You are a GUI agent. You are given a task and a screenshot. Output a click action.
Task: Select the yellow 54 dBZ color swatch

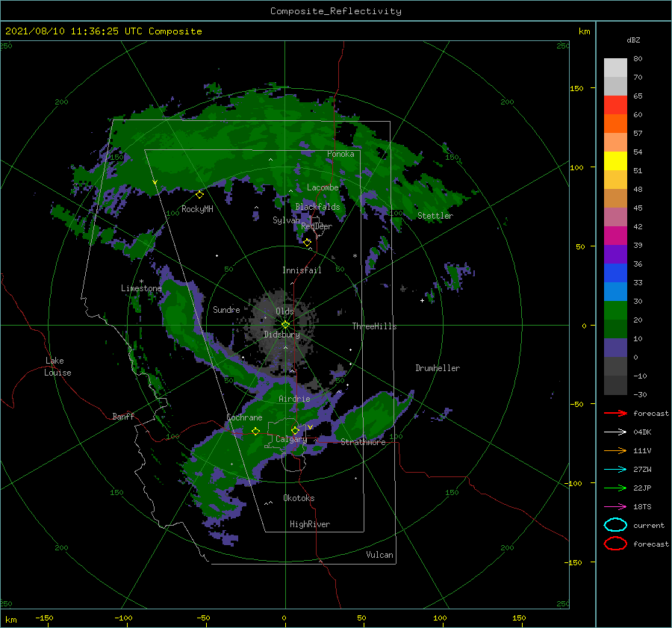615,161
